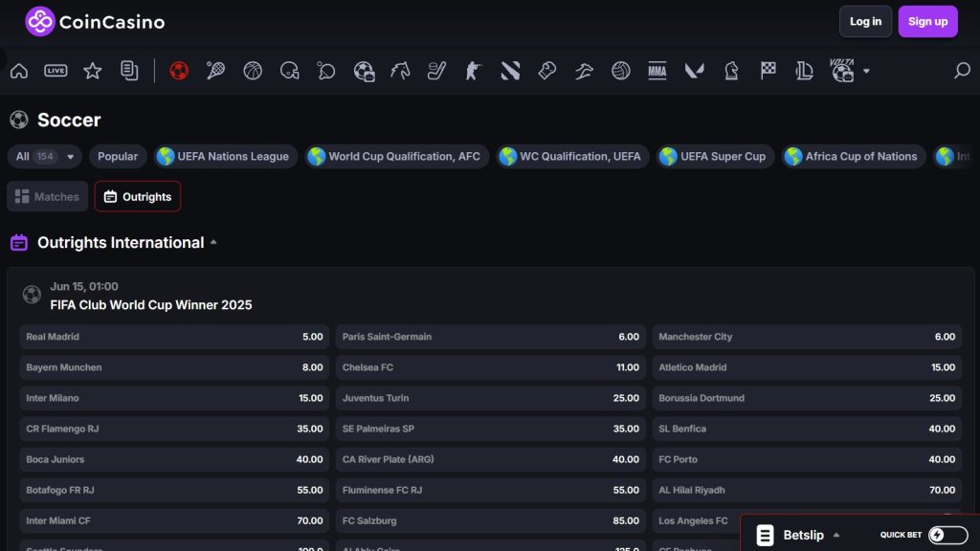The image size is (980, 551).
Task: Select WC Qualification, UEFA chip
Action: 572,156
